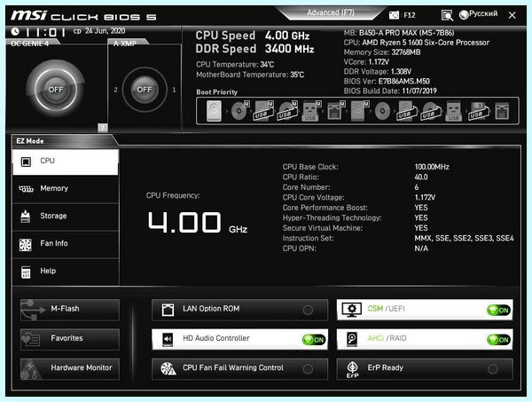Click the BIOS Ver: E7B86AMS.M50 line
Screen dimensions: 532x402
coord(387,81)
